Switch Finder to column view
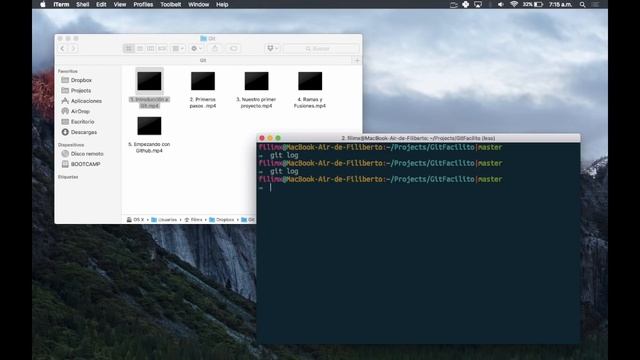The width and height of the screenshot is (640, 360). point(151,49)
